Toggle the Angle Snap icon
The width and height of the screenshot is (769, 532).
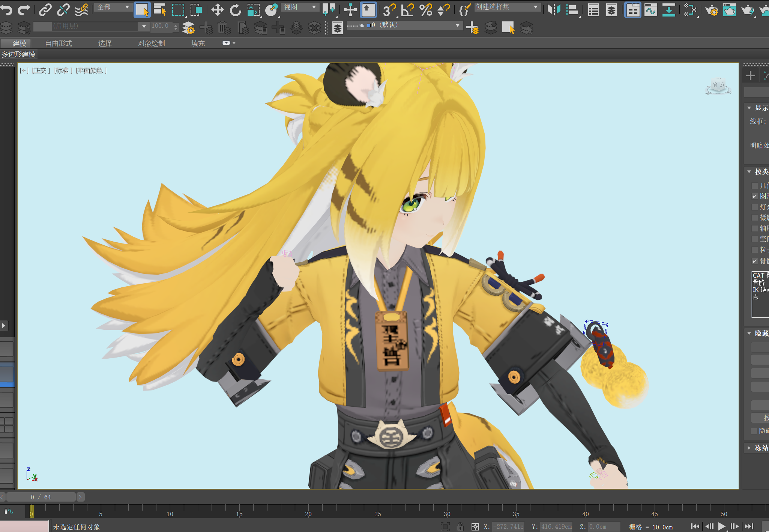point(407,10)
